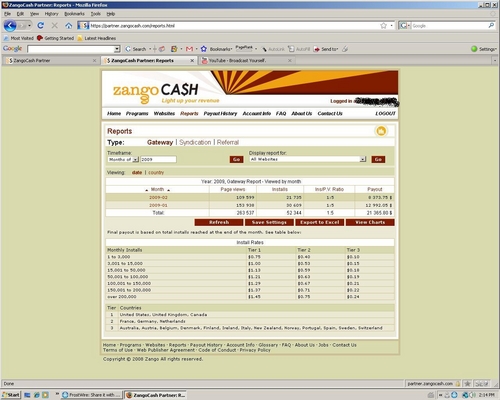Reload the page with the refresh icon
The width and height of the screenshot is (500, 400).
click(x=40, y=26)
